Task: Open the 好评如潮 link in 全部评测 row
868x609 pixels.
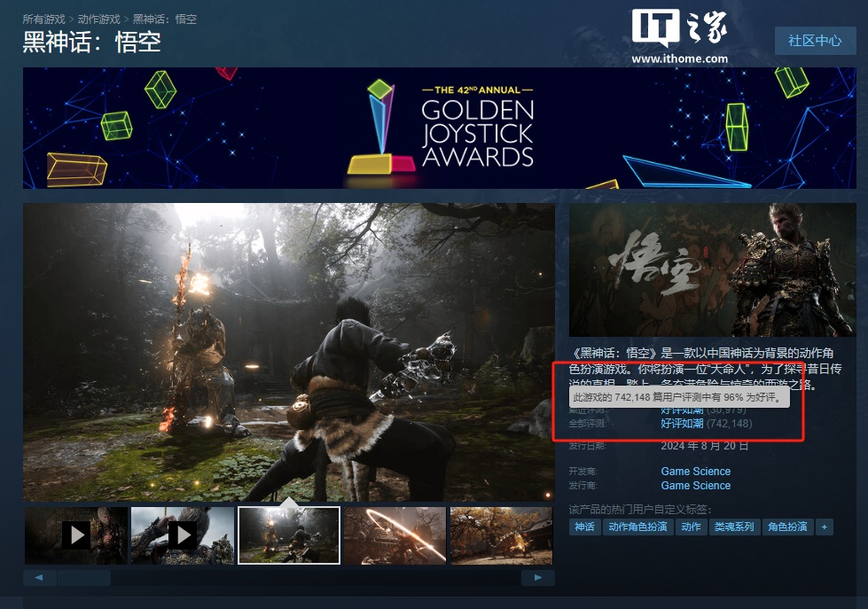Action: coord(682,424)
